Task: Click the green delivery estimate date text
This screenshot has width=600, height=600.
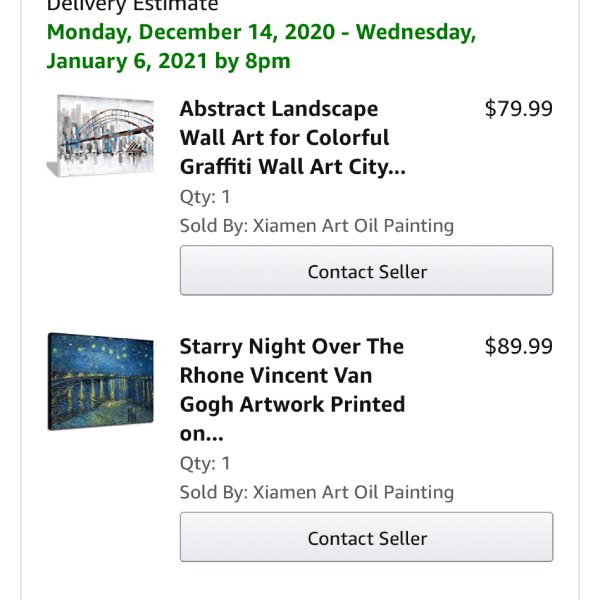Action: pyautogui.click(x=261, y=46)
